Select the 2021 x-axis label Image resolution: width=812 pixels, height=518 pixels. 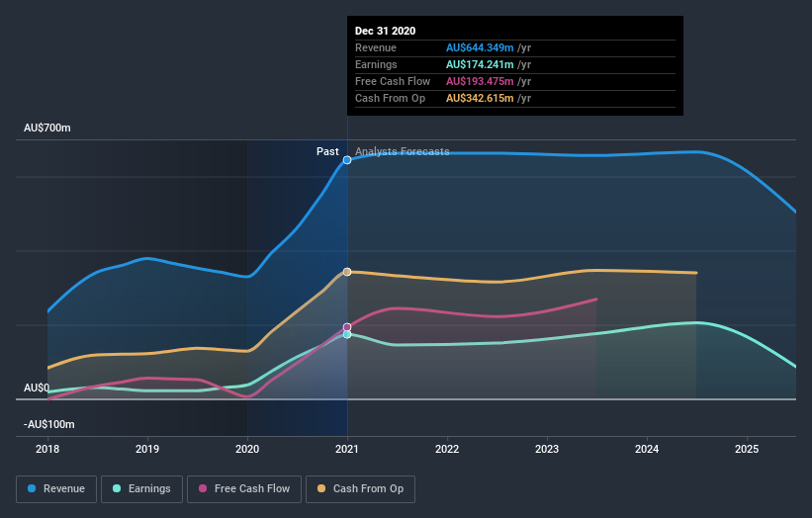pyautogui.click(x=347, y=449)
